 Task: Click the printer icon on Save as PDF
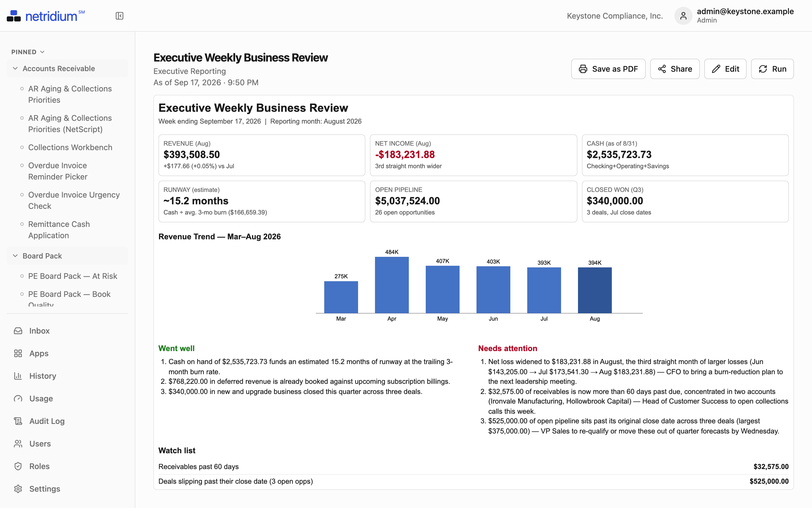[x=583, y=69]
